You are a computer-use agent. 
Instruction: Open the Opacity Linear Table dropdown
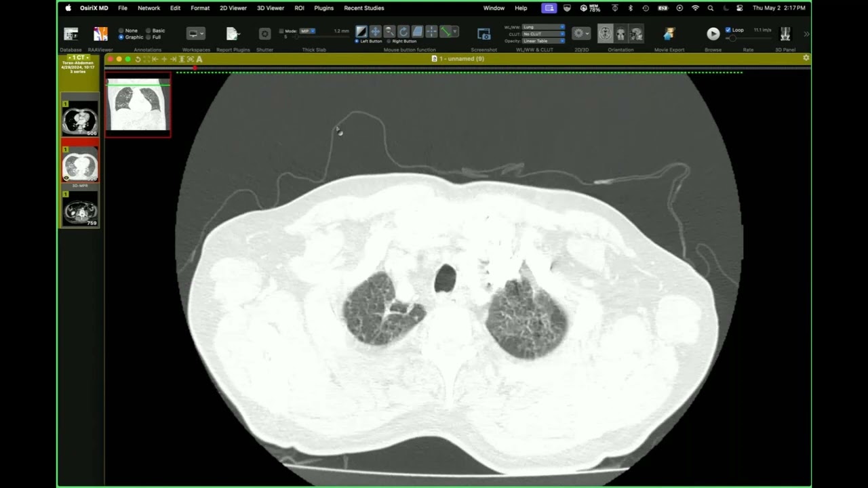tap(543, 41)
